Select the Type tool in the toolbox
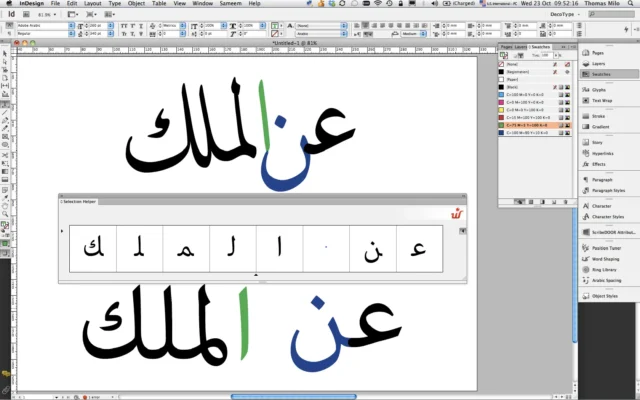Screen dimensions: 640x400 (5, 105)
